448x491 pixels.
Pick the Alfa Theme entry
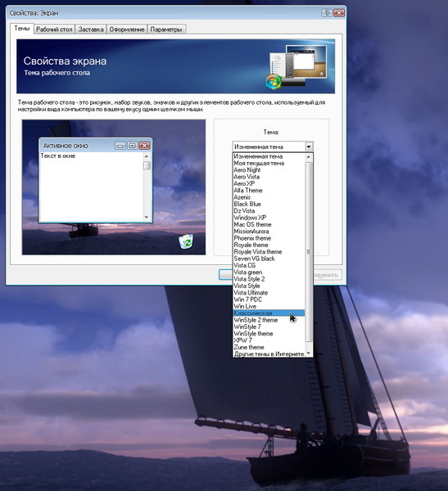click(x=269, y=191)
